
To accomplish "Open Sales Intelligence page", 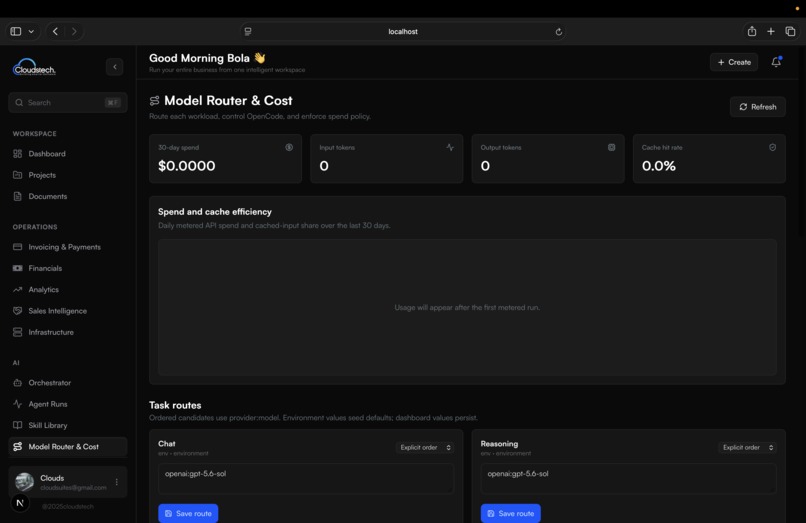I will point(68,311).
